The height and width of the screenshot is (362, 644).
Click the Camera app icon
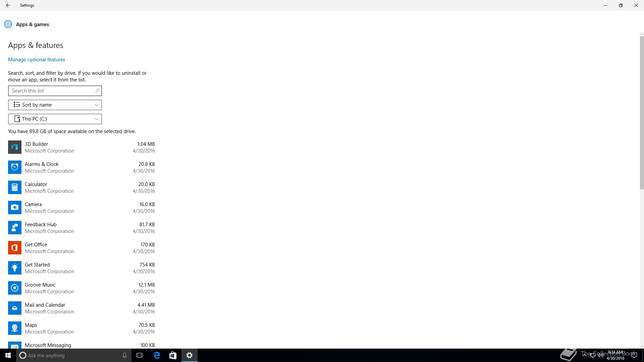pyautogui.click(x=15, y=207)
